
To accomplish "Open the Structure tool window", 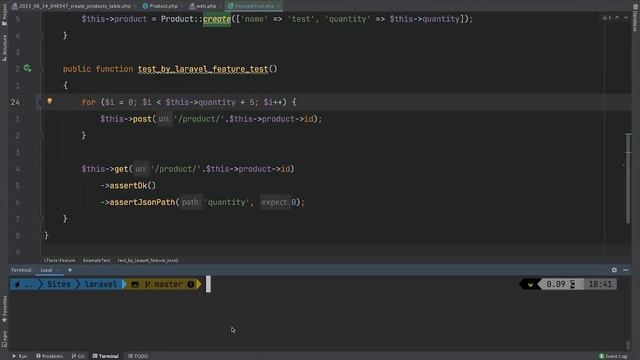I will tap(4, 48).
